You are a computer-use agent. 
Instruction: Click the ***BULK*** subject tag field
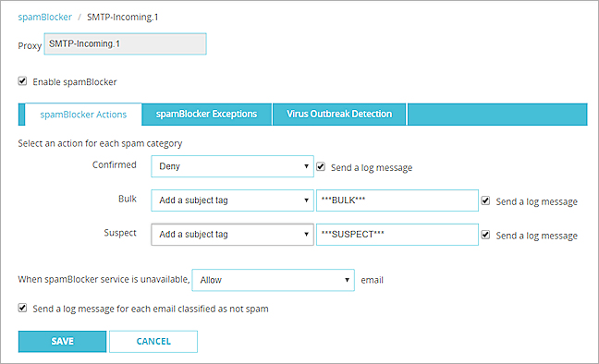point(397,200)
